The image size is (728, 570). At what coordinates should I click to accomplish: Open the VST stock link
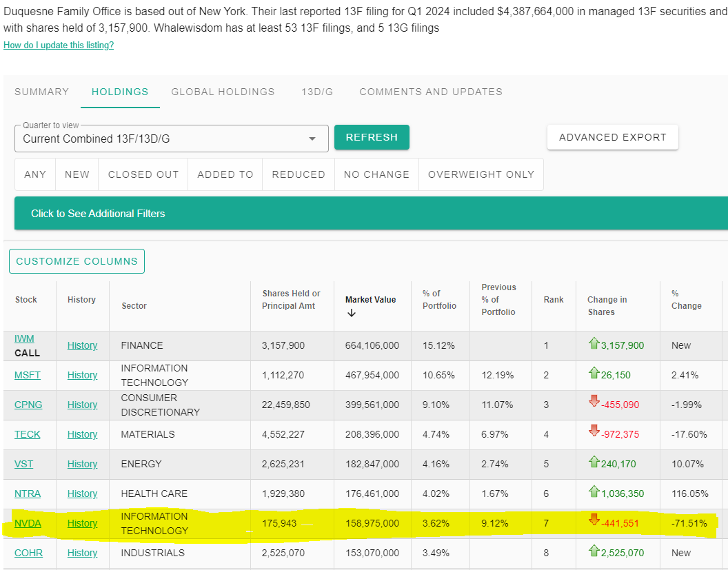[x=23, y=464]
